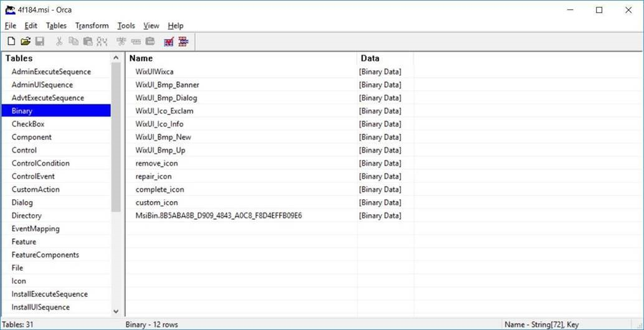Sort by the Name column header
The height and width of the screenshot is (330, 644).
tap(241, 58)
